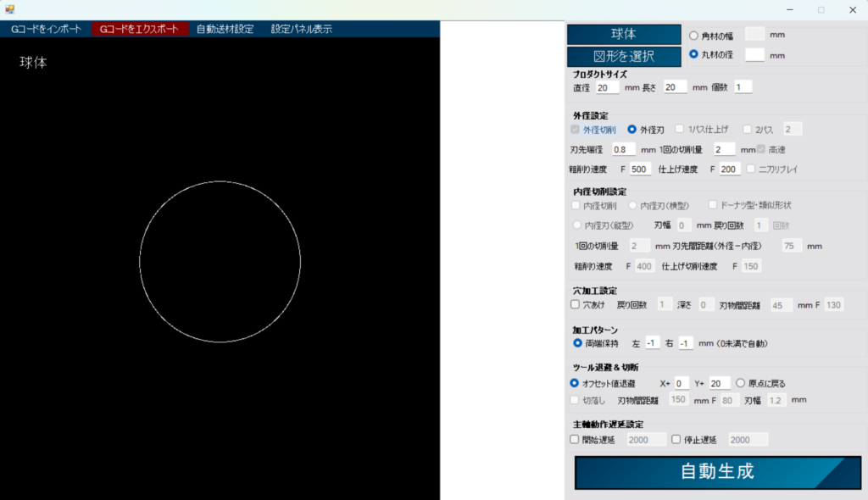868x500 pixels.
Task: Enable the 1パス仕上げ finishing checkbox
Action: 678,128
